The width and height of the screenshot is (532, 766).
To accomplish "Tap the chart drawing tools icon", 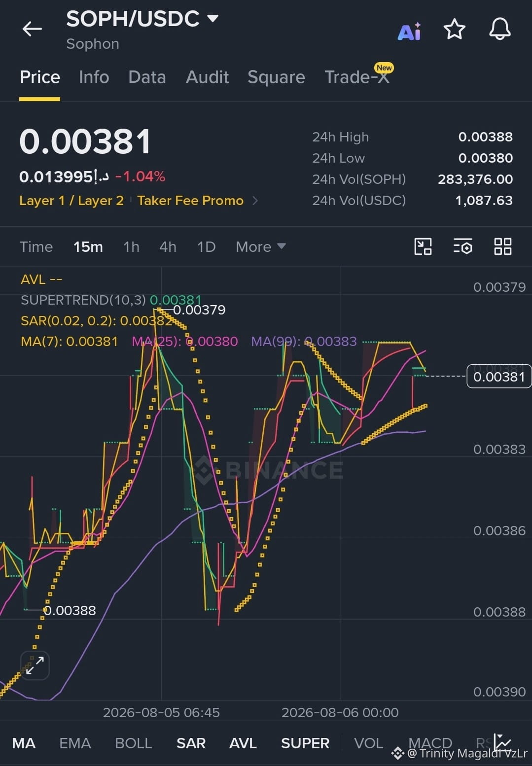I will pyautogui.click(x=423, y=246).
